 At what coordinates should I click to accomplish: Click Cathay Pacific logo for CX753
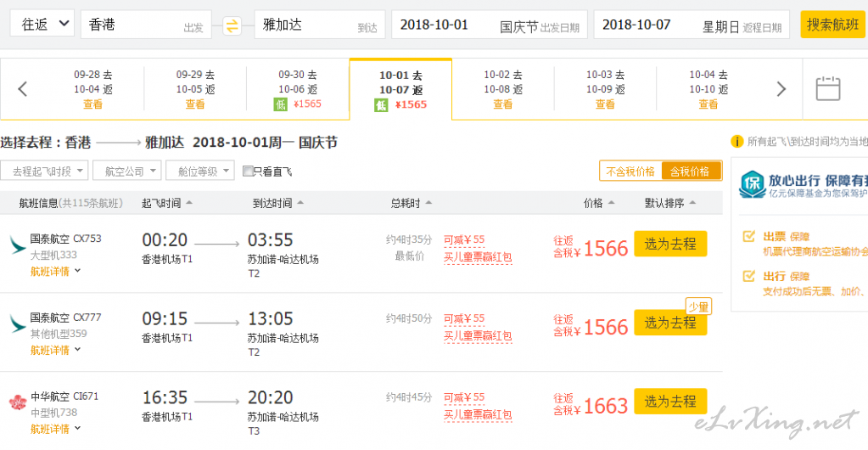click(x=17, y=245)
